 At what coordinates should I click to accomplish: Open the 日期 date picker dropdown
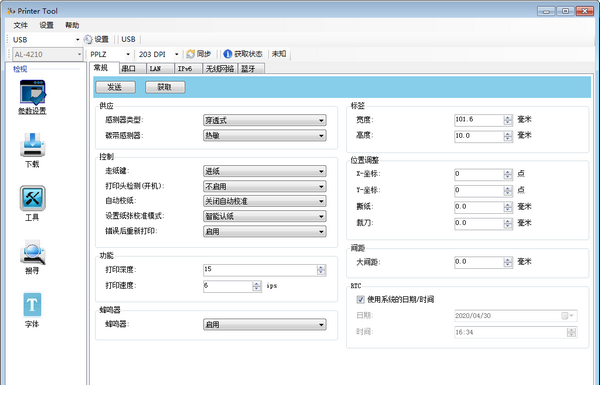567,316
